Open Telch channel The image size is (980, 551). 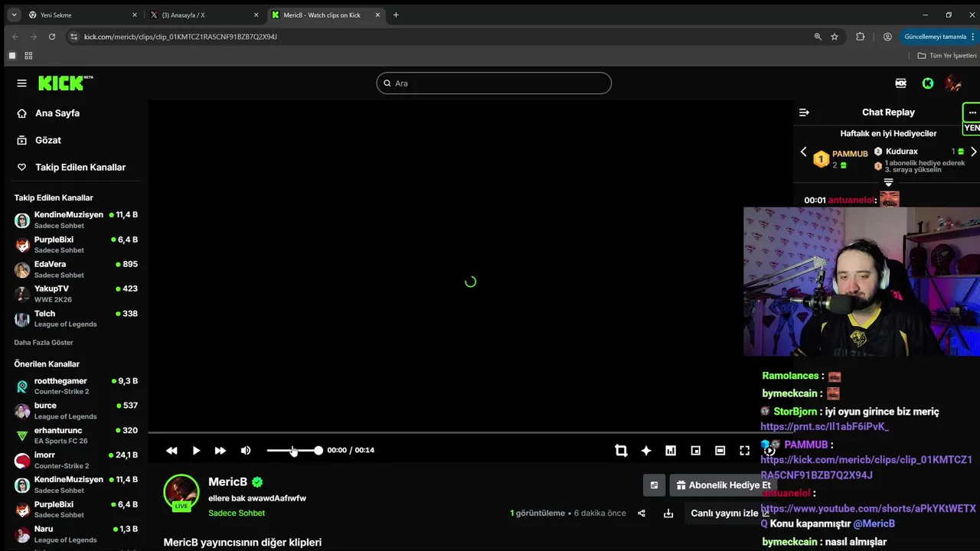click(x=76, y=318)
